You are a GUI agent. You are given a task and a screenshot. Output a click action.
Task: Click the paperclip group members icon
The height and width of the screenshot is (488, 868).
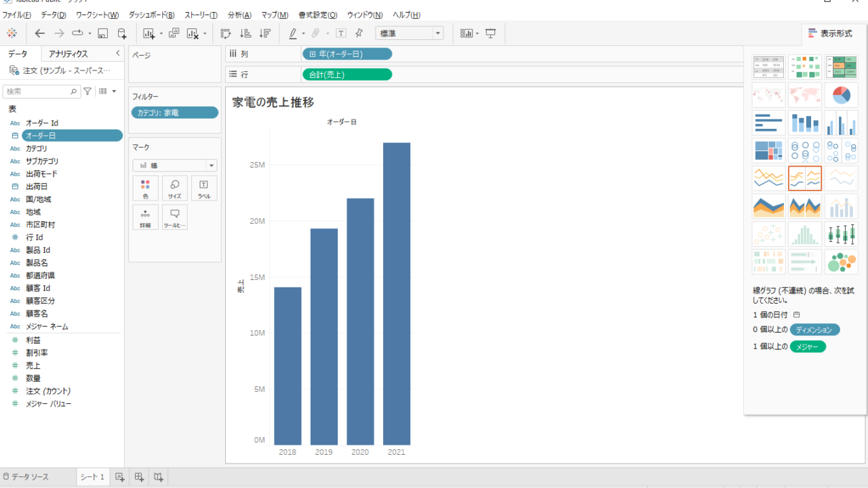315,33
